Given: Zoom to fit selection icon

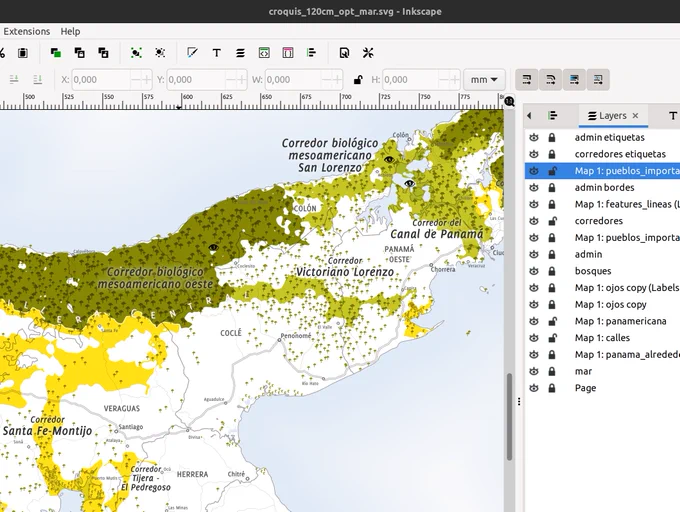Looking at the screenshot, I should tap(136, 53).
